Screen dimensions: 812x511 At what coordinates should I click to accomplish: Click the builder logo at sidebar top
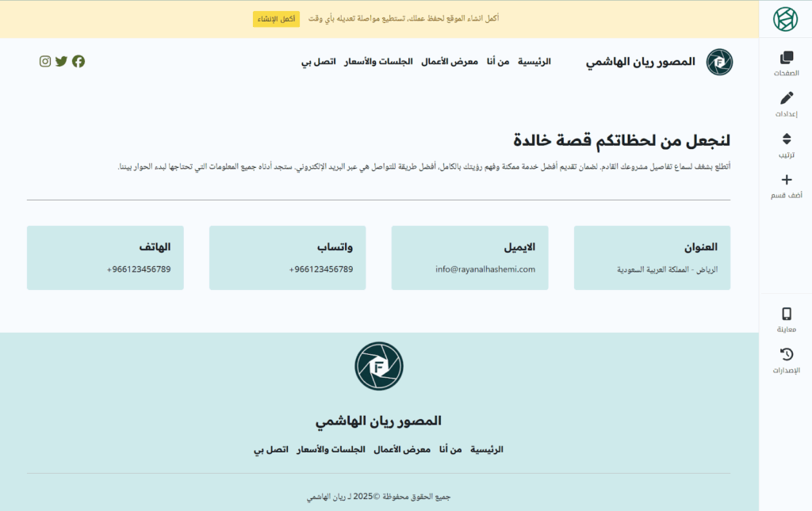tap(785, 19)
